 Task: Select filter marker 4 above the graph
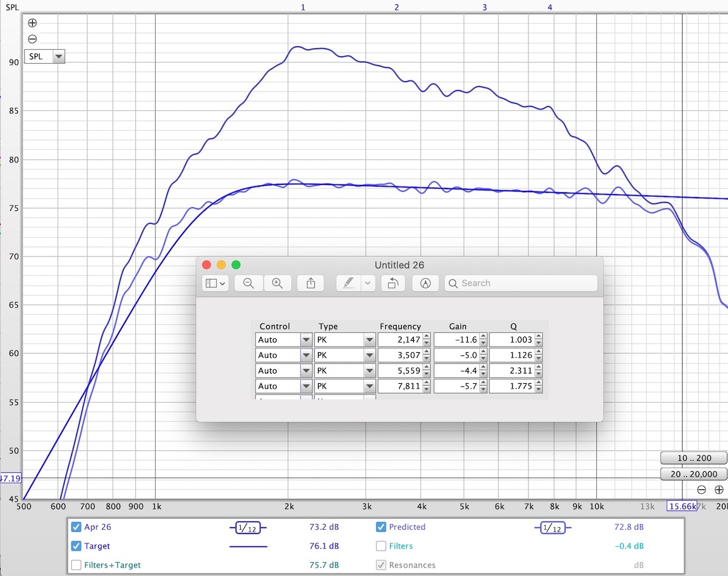[550, 7]
